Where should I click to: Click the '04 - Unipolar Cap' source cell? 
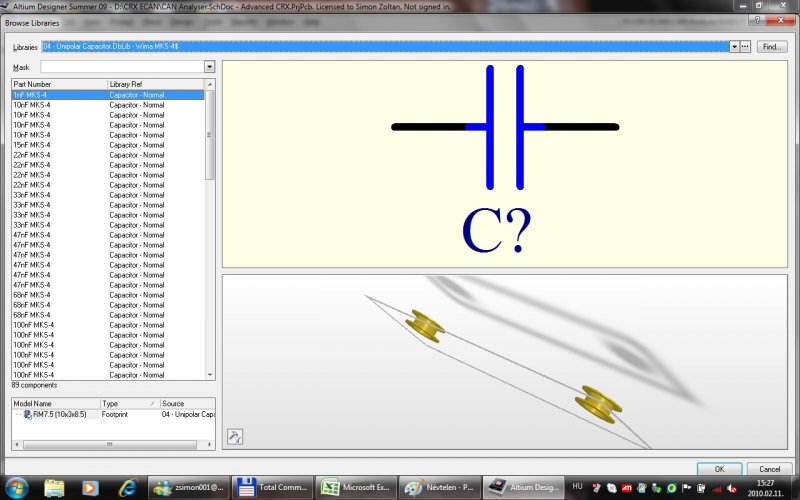188,414
